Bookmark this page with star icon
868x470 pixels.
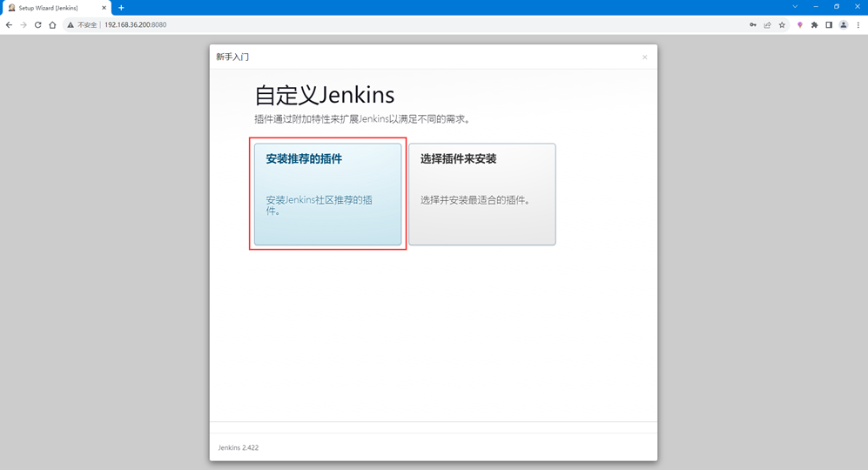click(782, 25)
